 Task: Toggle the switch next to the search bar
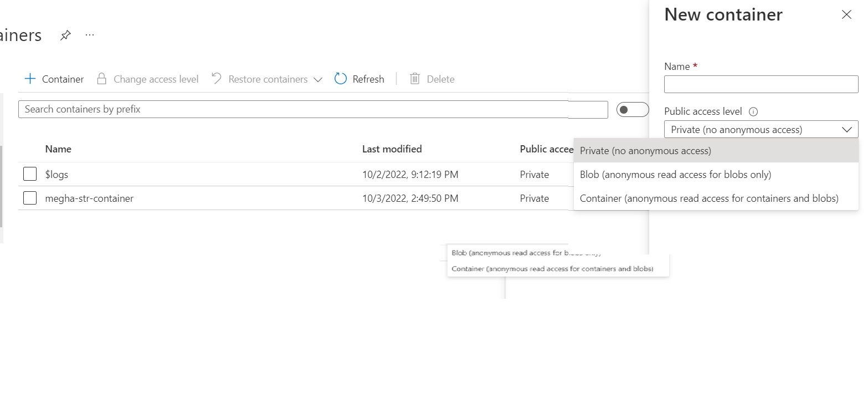pos(632,109)
